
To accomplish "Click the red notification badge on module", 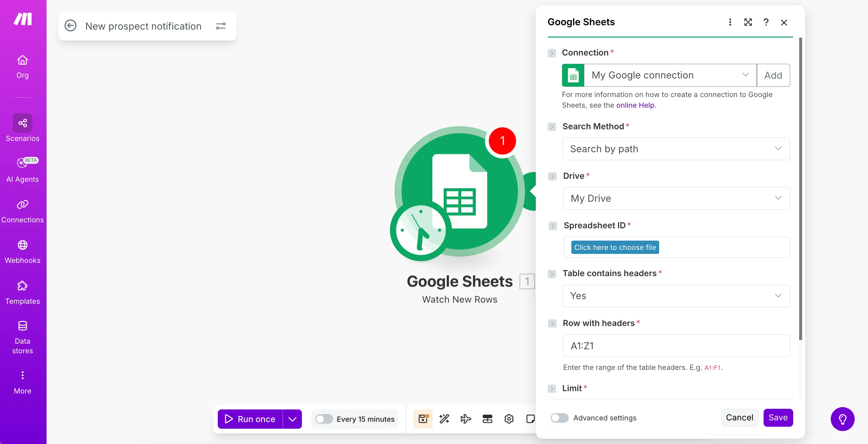I will click(x=502, y=141).
